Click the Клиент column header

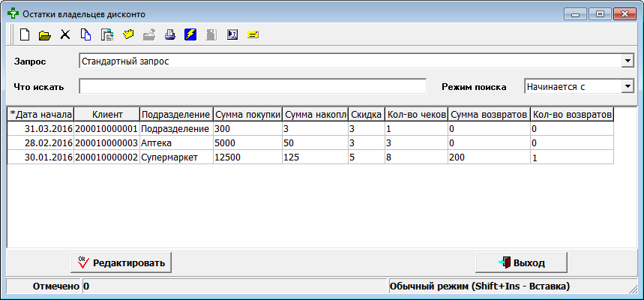coord(107,114)
